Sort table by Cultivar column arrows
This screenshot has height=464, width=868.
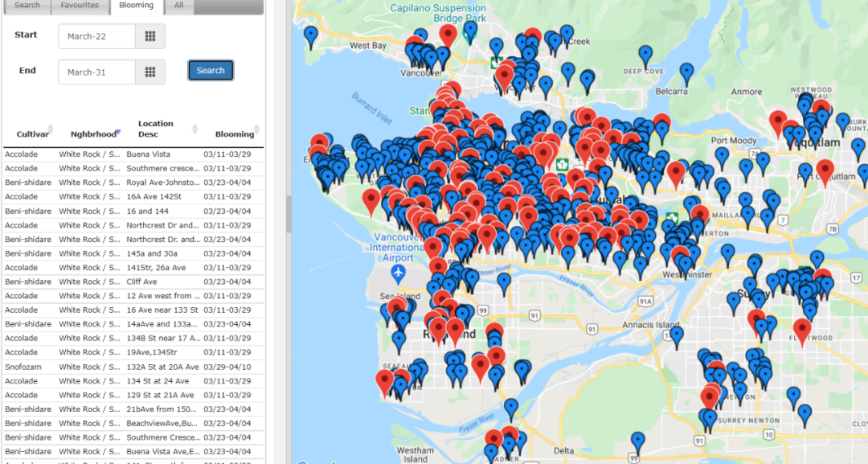pyautogui.click(x=51, y=129)
